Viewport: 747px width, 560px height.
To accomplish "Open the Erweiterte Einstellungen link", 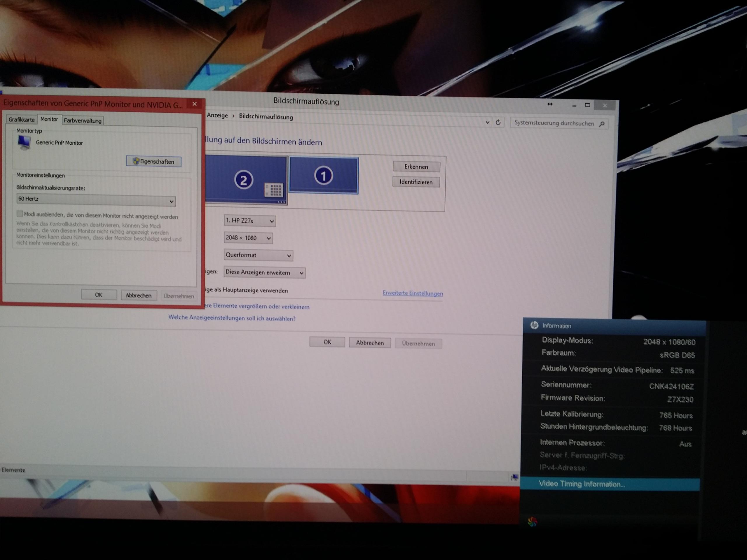I will coord(413,293).
